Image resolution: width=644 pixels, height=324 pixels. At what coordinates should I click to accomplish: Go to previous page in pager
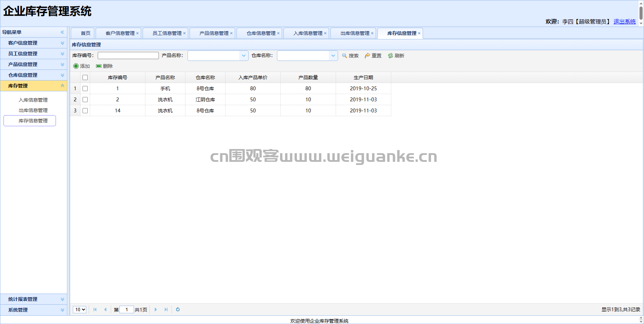tap(105, 309)
